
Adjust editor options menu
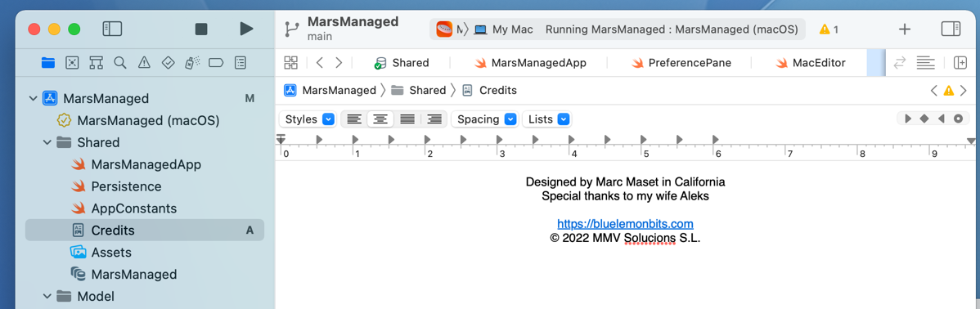click(926, 62)
